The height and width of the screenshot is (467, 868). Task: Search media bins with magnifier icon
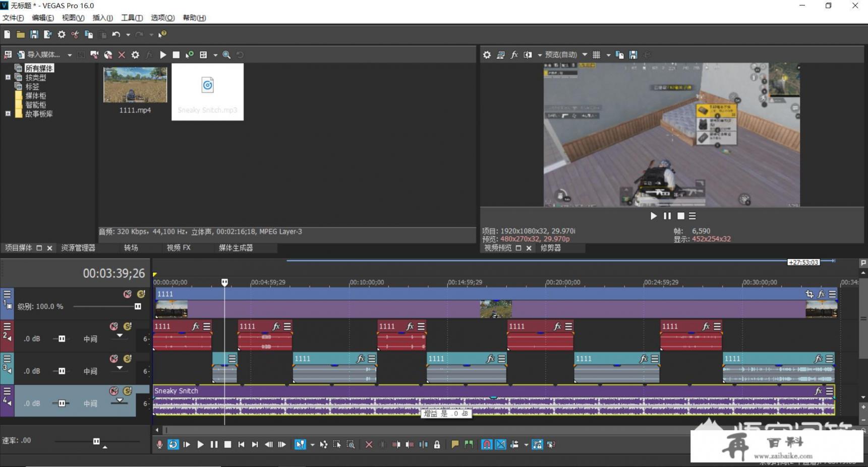point(227,54)
